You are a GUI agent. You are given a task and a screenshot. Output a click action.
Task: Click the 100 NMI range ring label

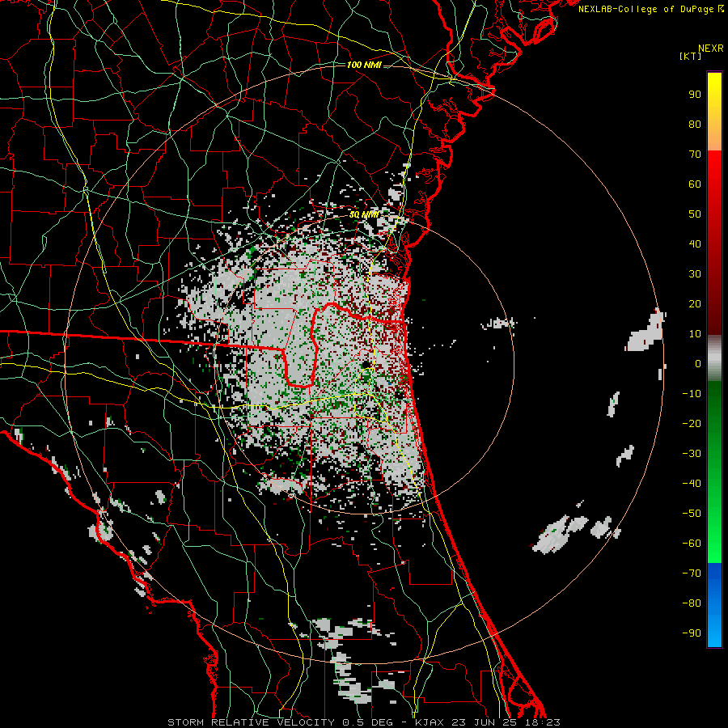pyautogui.click(x=365, y=65)
